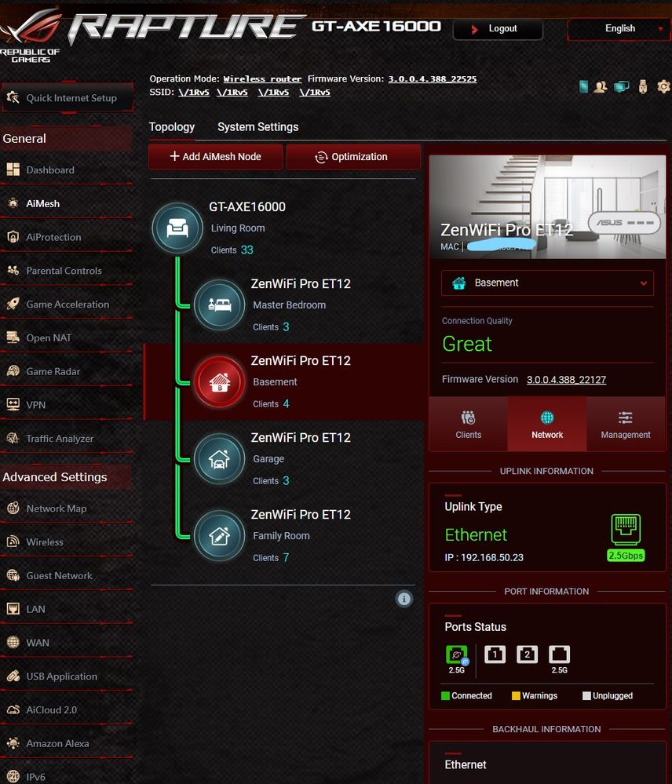
Task: Switch to the Topology tab
Action: tap(171, 127)
